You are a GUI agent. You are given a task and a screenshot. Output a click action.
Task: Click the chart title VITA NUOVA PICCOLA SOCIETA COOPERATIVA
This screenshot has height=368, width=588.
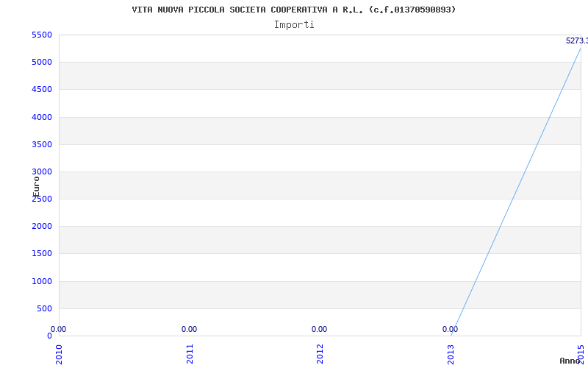point(293,10)
